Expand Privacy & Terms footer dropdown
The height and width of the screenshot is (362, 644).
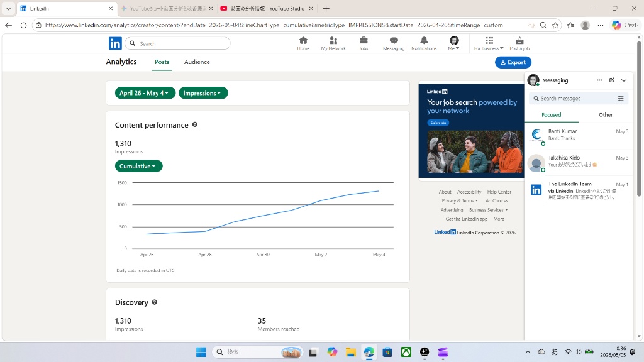(x=460, y=200)
